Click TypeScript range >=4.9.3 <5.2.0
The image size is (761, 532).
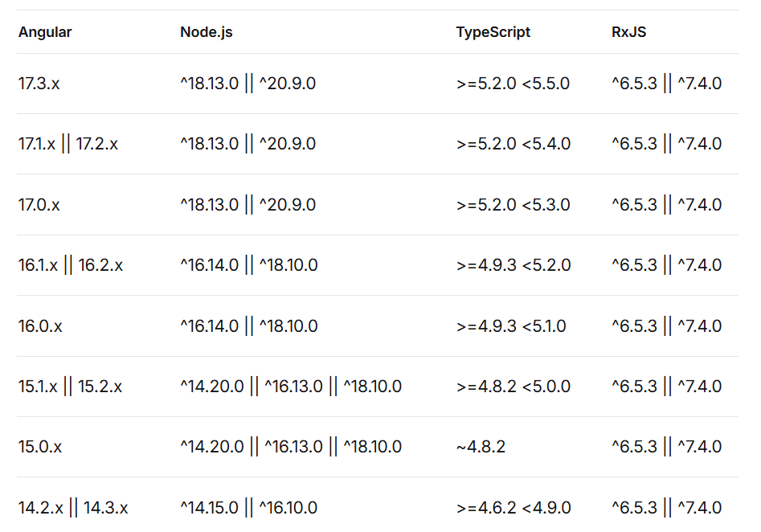click(x=513, y=265)
